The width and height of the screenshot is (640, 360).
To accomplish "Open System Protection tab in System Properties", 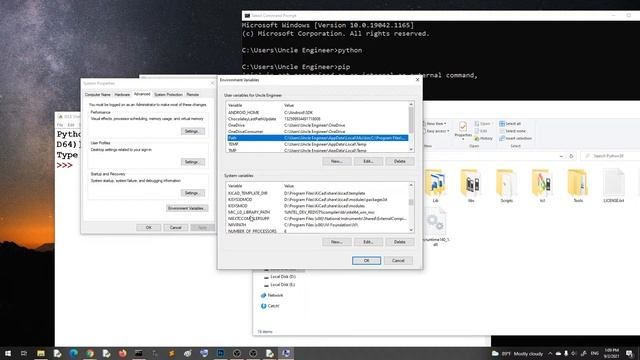I will tap(168, 95).
